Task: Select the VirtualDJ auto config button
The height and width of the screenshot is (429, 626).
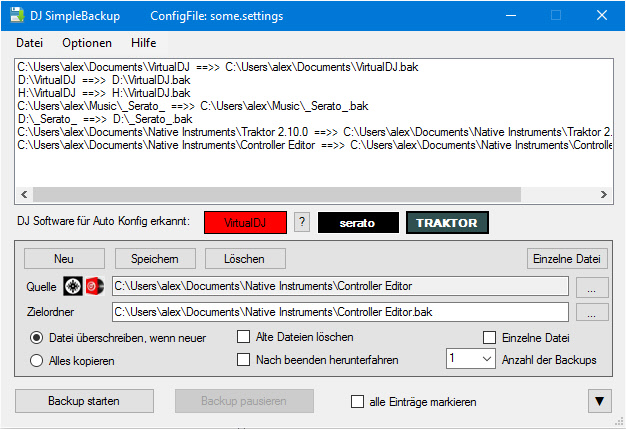Action: click(245, 222)
